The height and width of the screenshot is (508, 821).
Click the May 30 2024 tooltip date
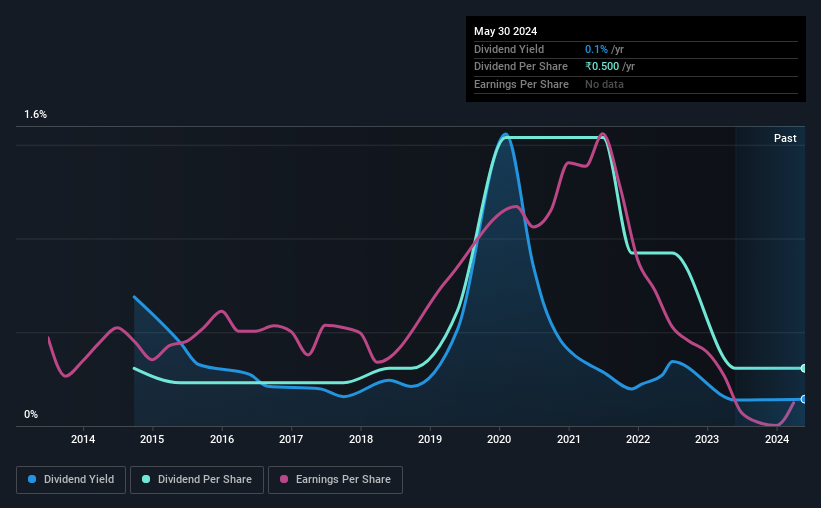click(505, 31)
